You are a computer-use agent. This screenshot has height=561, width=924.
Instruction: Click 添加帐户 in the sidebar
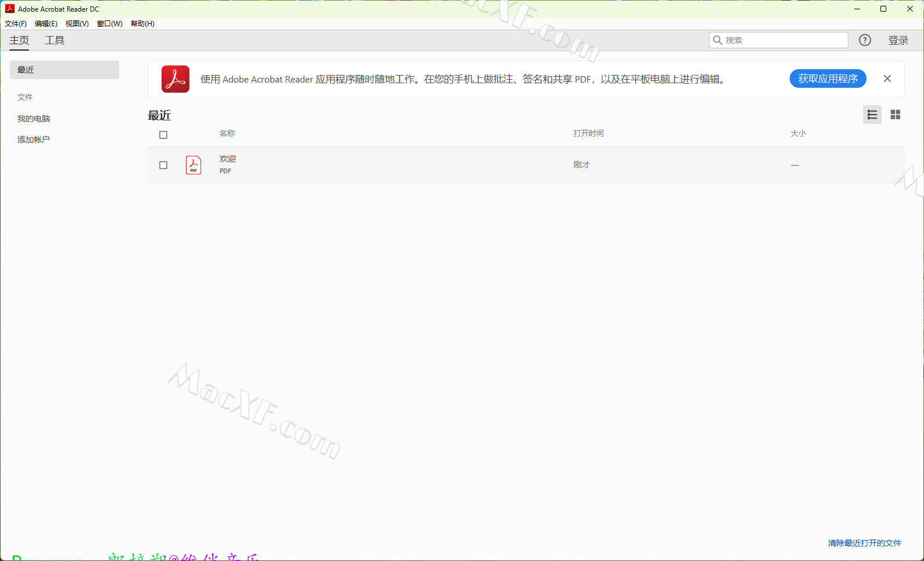coord(33,140)
